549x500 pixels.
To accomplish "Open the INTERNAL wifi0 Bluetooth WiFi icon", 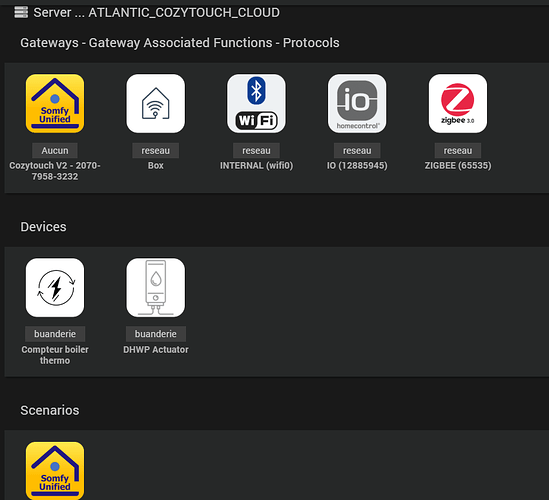I will [x=256, y=104].
